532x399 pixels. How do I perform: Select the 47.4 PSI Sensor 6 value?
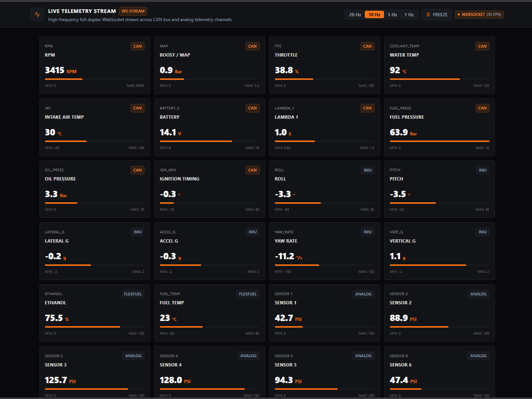coord(403,380)
